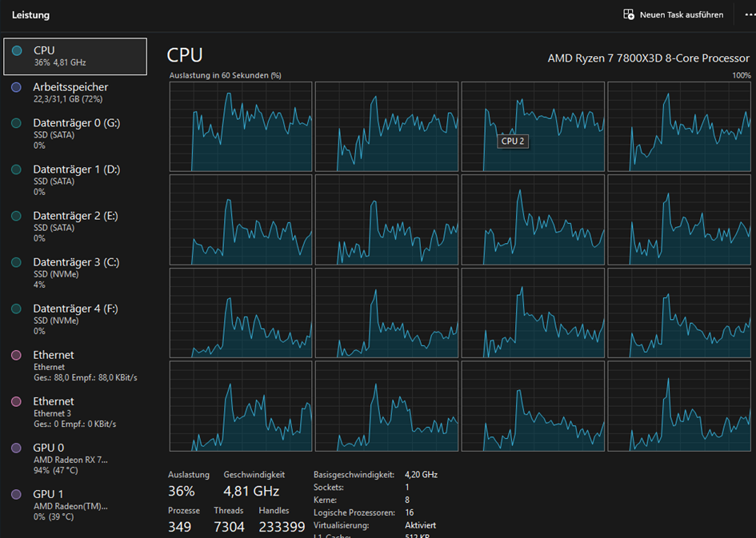756x538 pixels.
Task: Open Datenträger 4 (F:) NVMe entry
Action: click(x=75, y=319)
